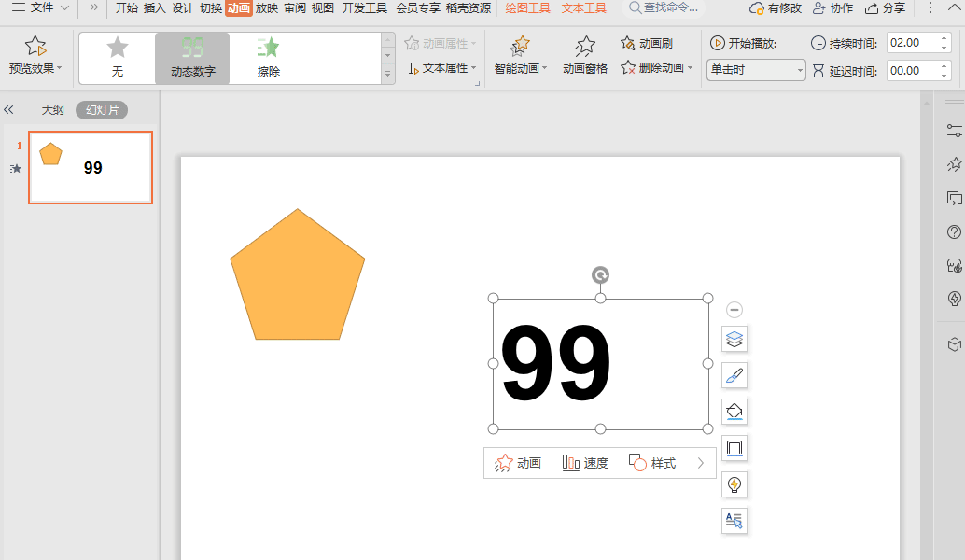Switch to the 插入 tab
Screen dimensions: 965x560
(x=155, y=8)
